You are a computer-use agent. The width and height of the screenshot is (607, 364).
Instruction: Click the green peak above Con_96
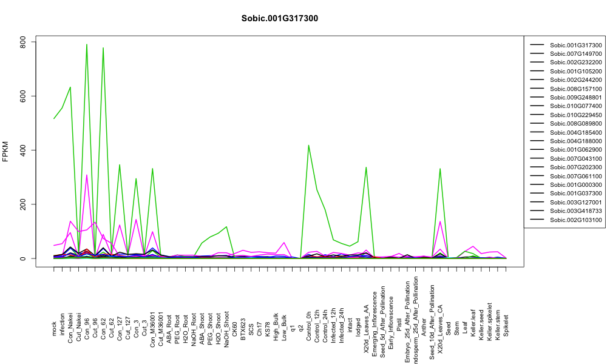pyautogui.click(x=87, y=44)
